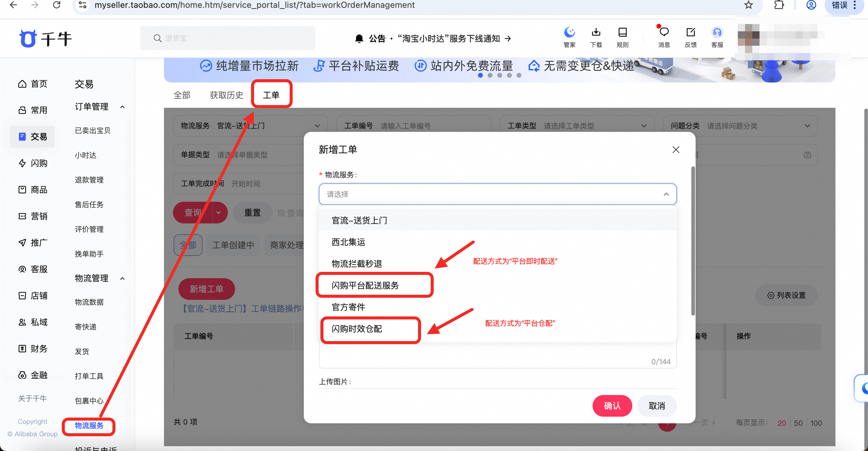Open the 消息 messages icon
The width and height of the screenshot is (868, 451).
pos(664,37)
